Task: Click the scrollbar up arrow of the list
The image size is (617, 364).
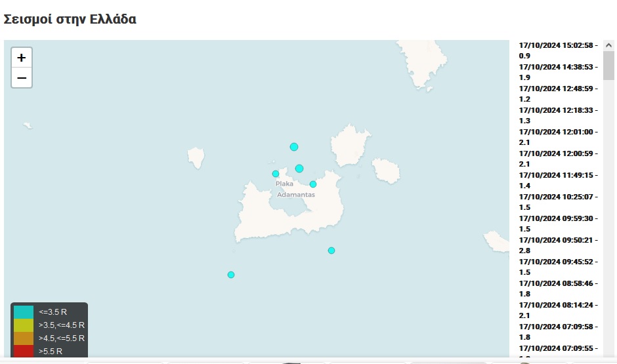Action: pos(608,45)
